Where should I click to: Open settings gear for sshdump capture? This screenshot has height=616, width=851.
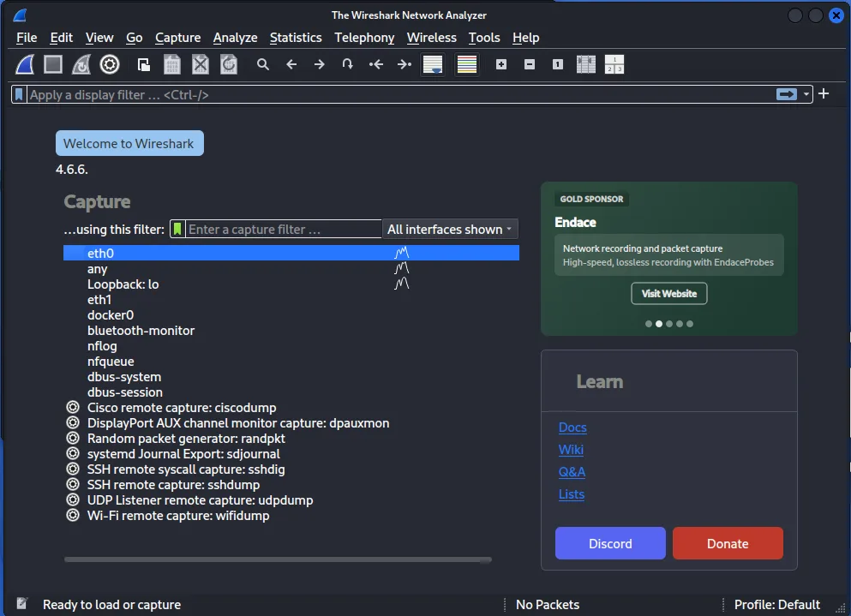click(x=73, y=484)
